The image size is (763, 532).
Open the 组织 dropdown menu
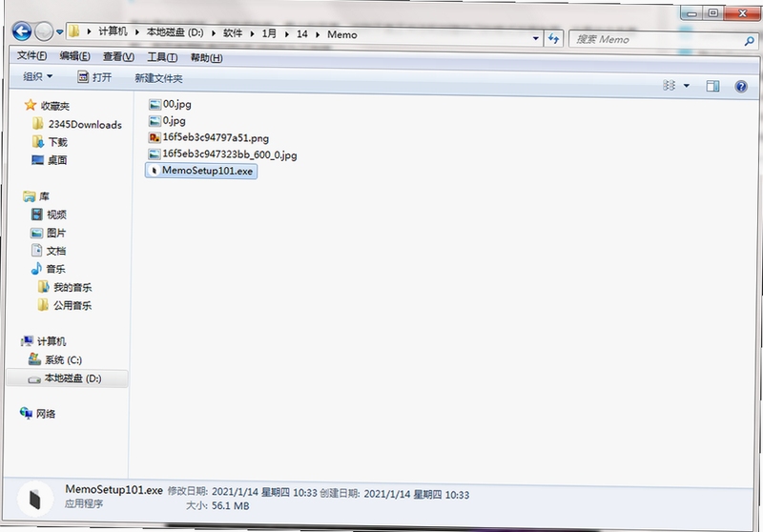coord(37,76)
